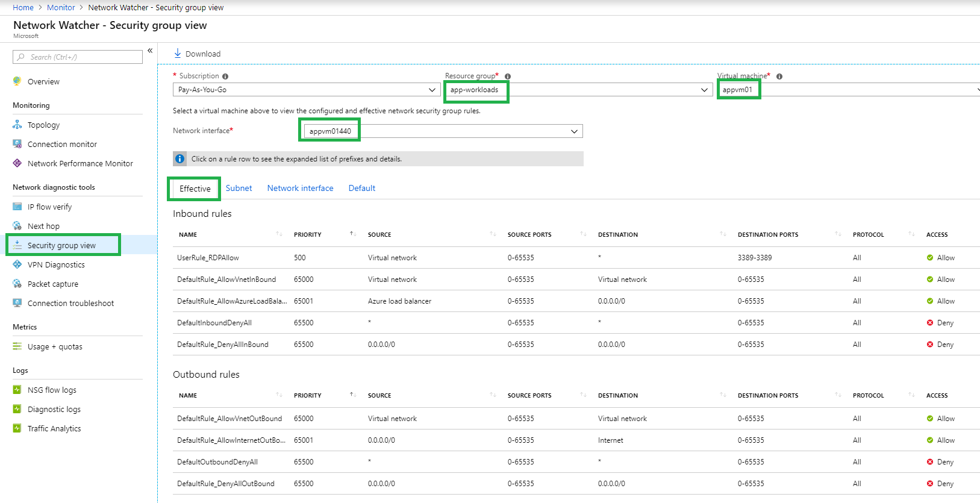Image resolution: width=980 pixels, height=503 pixels.
Task: Switch to the Subnet tab
Action: point(239,189)
